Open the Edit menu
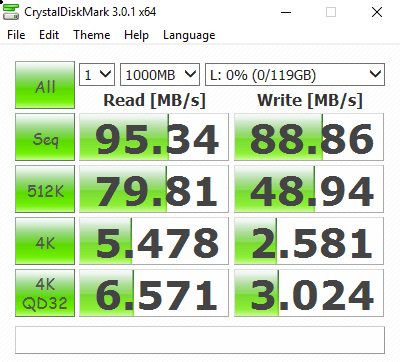400x362 pixels. [49, 35]
